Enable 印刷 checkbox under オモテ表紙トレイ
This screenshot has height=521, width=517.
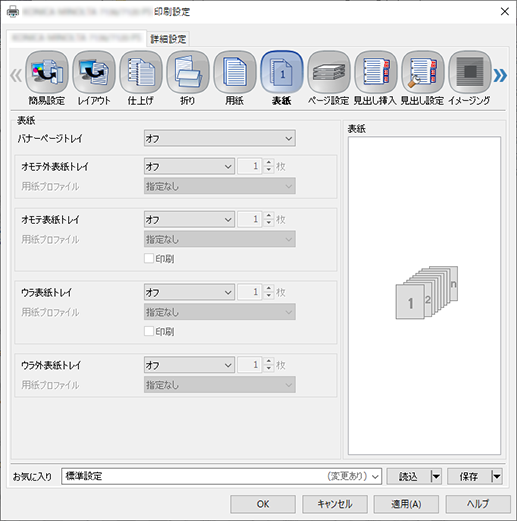(149, 258)
